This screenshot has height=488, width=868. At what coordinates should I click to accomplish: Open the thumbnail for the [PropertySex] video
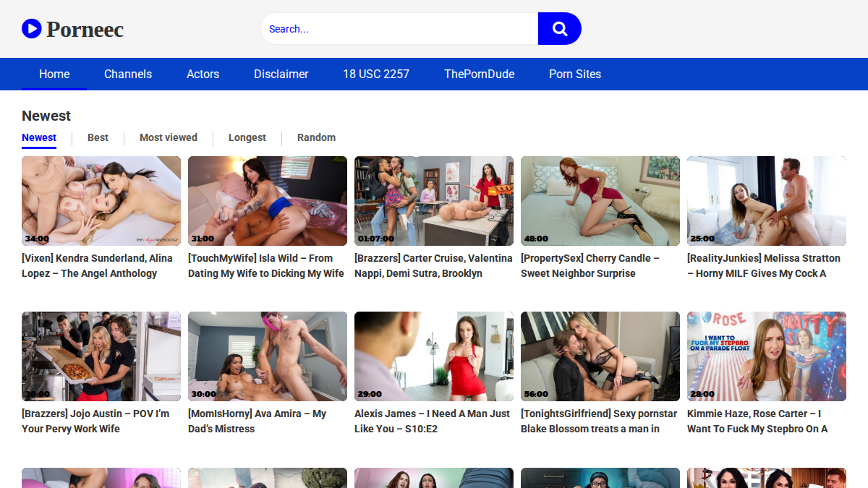pos(600,201)
